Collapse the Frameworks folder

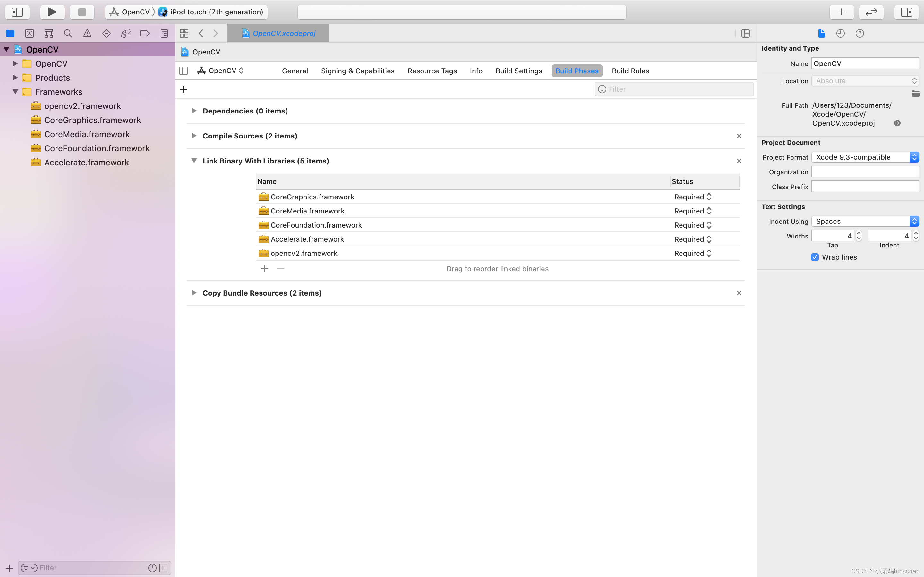pyautogui.click(x=15, y=92)
